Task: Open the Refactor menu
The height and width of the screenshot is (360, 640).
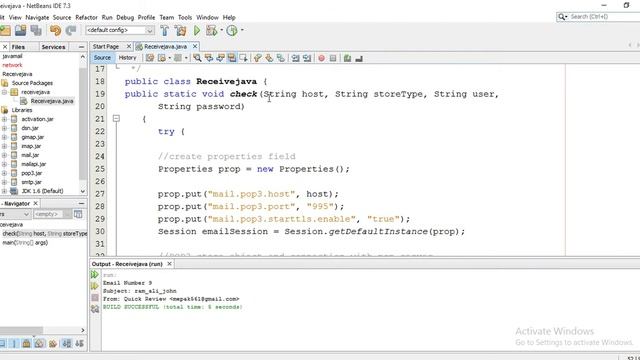Action: [87, 18]
